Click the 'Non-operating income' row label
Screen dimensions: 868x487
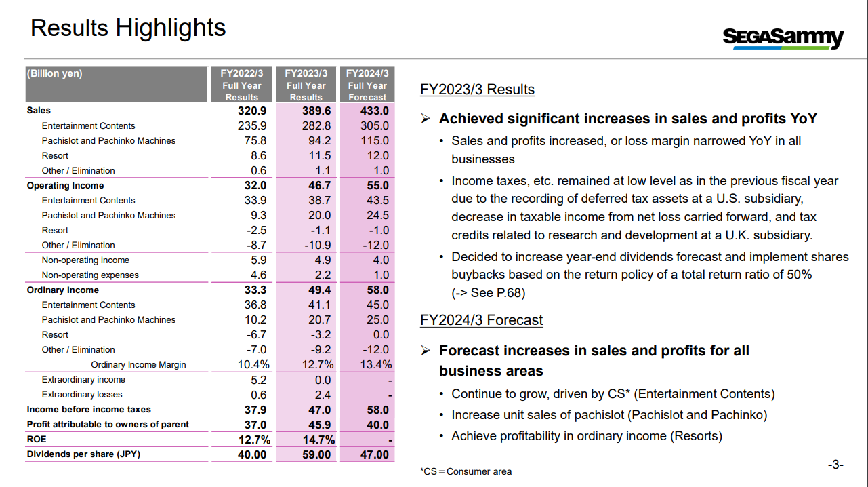(85, 260)
